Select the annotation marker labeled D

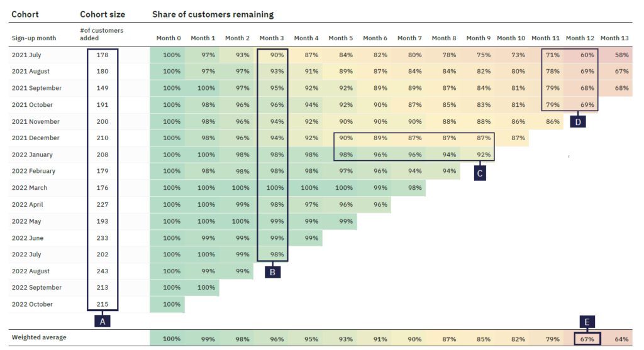(578, 121)
